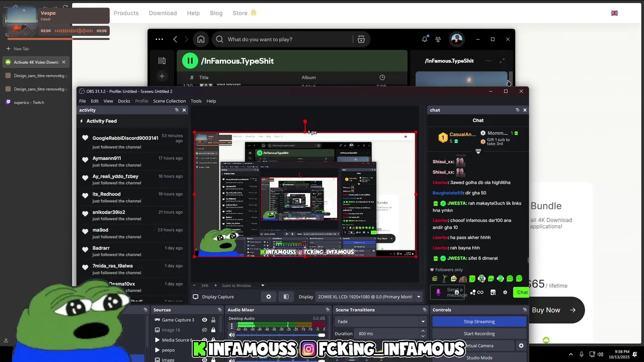Open the OBS File menu
The image size is (644, 362).
(83, 101)
